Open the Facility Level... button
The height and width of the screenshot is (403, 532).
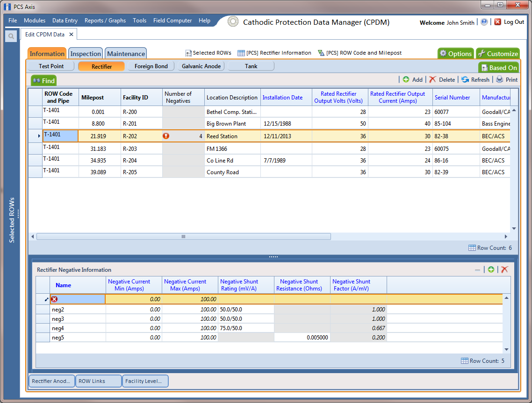point(145,381)
